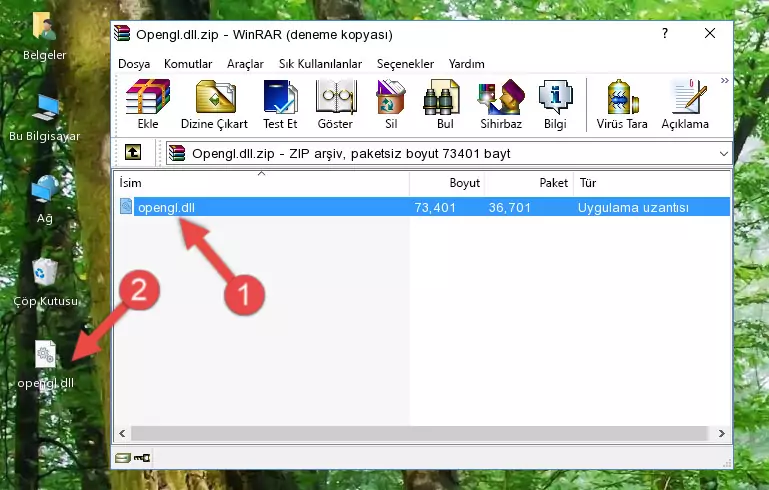
Task: Expand toolbar overflow chevron
Action: (x=724, y=80)
